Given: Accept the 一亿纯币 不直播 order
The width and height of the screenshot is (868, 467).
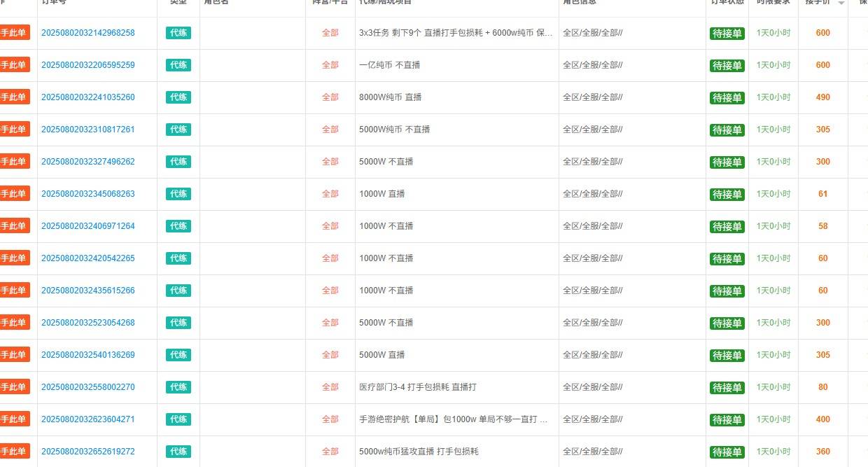Looking at the screenshot, I should tap(14, 65).
